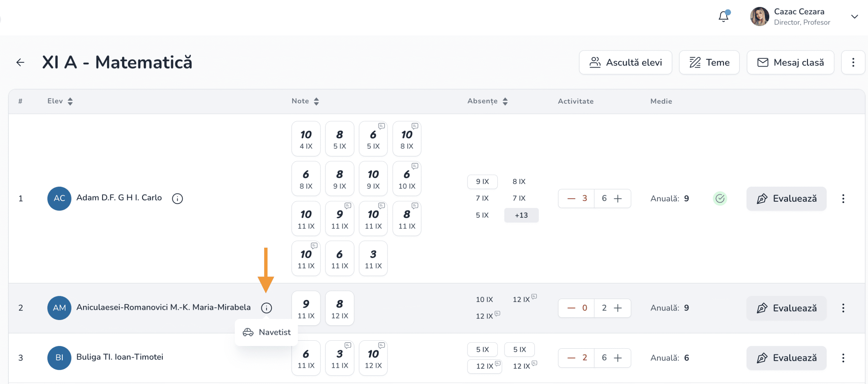Screen dimensions: 868x384
Task: Open the Teme homework section
Action: [709, 62]
